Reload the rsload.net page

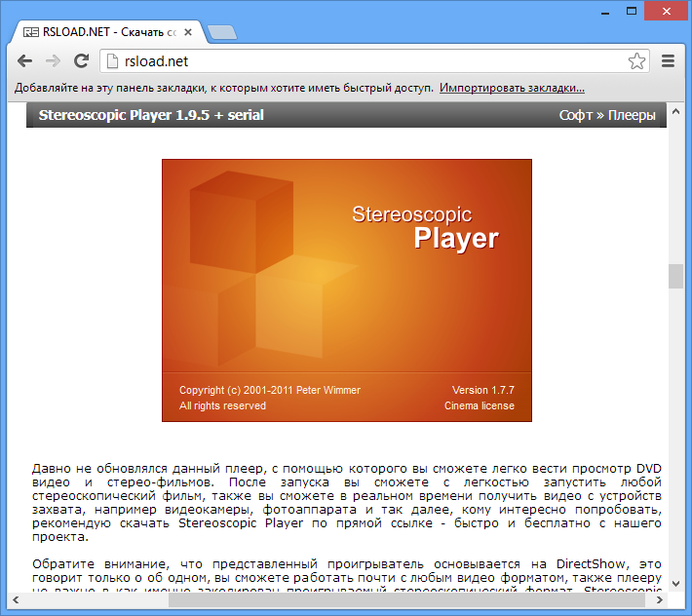pyautogui.click(x=81, y=60)
